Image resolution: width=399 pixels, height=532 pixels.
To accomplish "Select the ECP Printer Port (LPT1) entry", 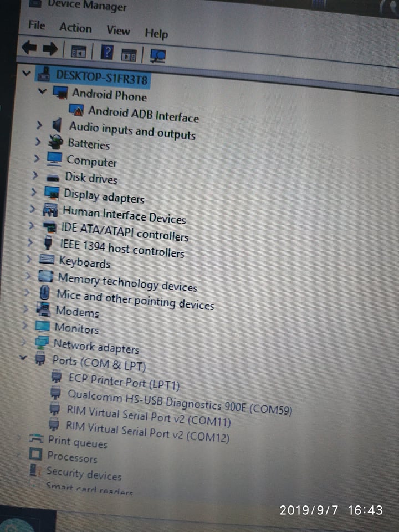I will point(124,382).
